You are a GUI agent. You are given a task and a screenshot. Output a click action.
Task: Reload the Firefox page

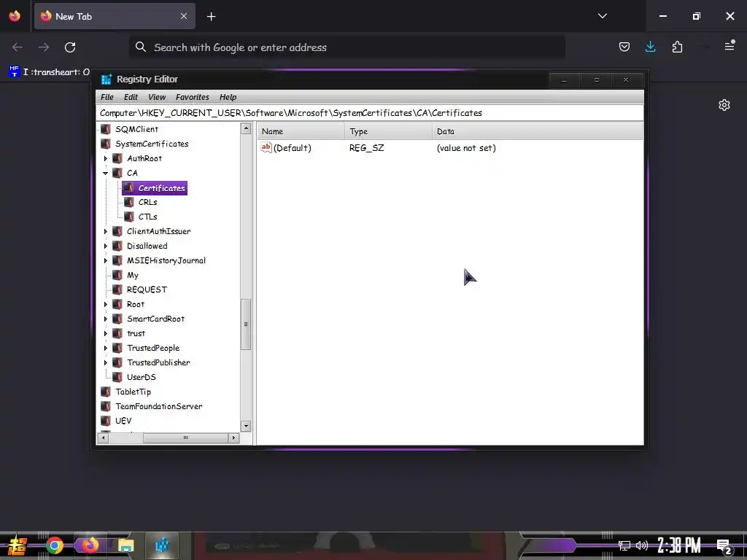pyautogui.click(x=70, y=47)
